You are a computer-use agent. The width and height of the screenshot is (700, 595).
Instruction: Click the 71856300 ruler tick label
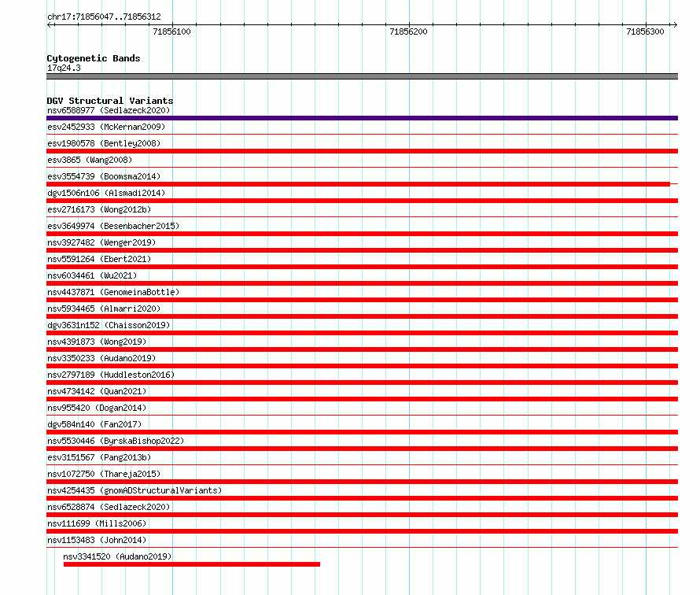pos(645,31)
